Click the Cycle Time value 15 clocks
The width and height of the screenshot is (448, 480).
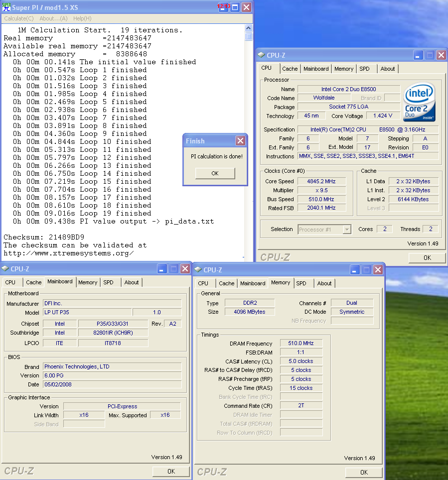(x=301, y=388)
